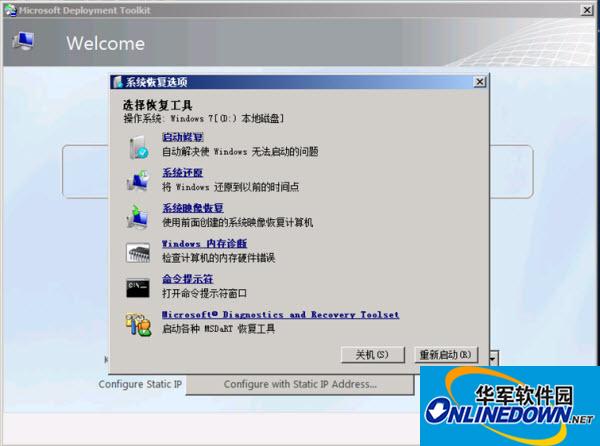Close the Microsoft Deployment Toolkit window
600x446 pixels.
coord(587,10)
